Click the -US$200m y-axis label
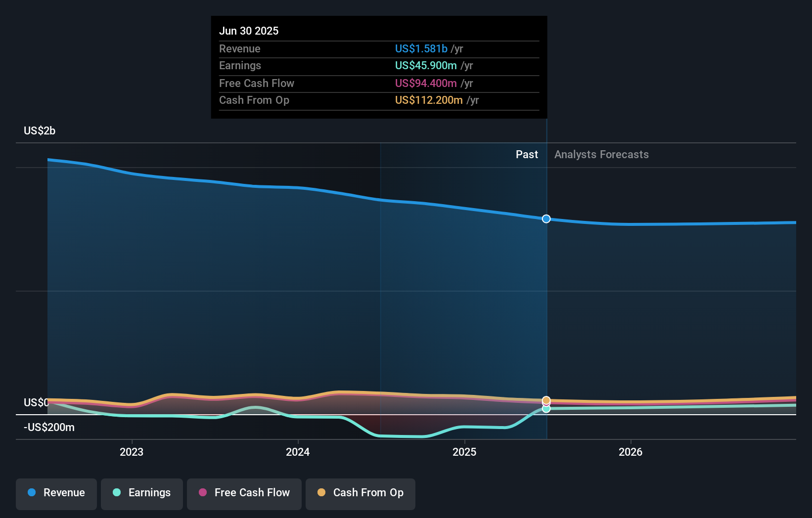Image resolution: width=812 pixels, height=518 pixels. click(49, 427)
